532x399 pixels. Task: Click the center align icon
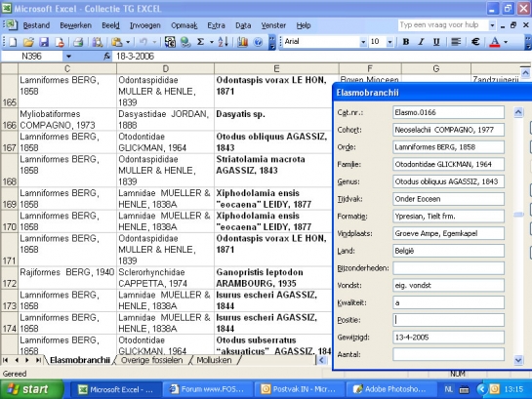click(456, 42)
